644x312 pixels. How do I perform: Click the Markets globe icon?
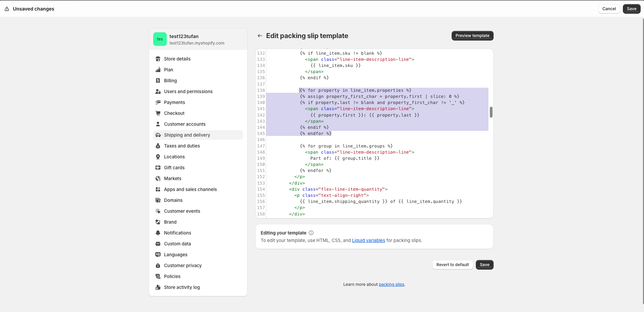coord(158,178)
